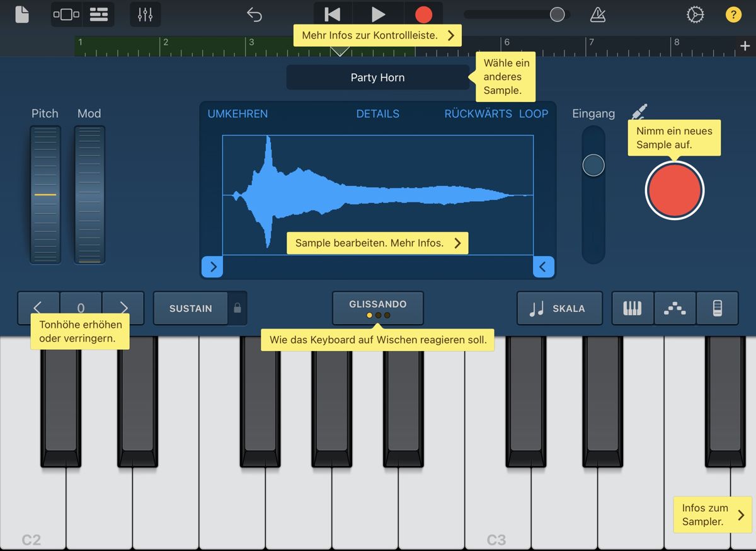
Task: Switch GLISSANDO keyboard swipe mode
Action: [378, 308]
